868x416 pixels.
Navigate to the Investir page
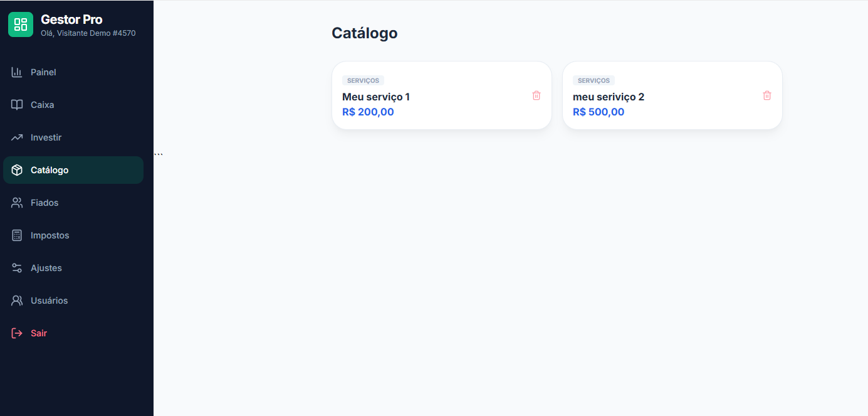pos(46,137)
